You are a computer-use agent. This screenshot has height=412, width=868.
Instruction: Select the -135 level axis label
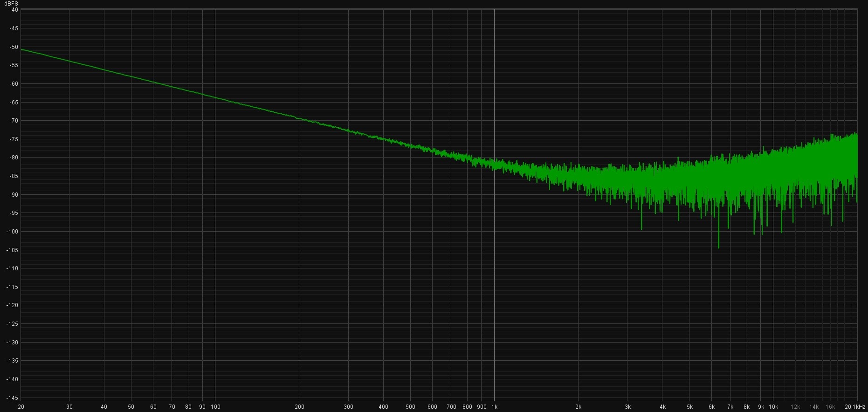point(12,361)
